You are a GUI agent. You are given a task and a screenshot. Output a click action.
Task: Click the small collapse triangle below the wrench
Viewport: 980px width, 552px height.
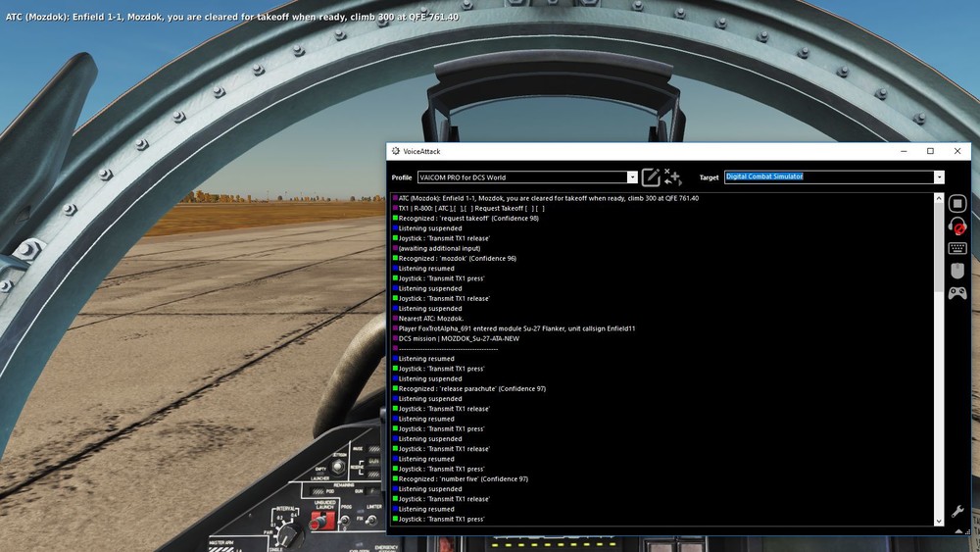point(958,530)
